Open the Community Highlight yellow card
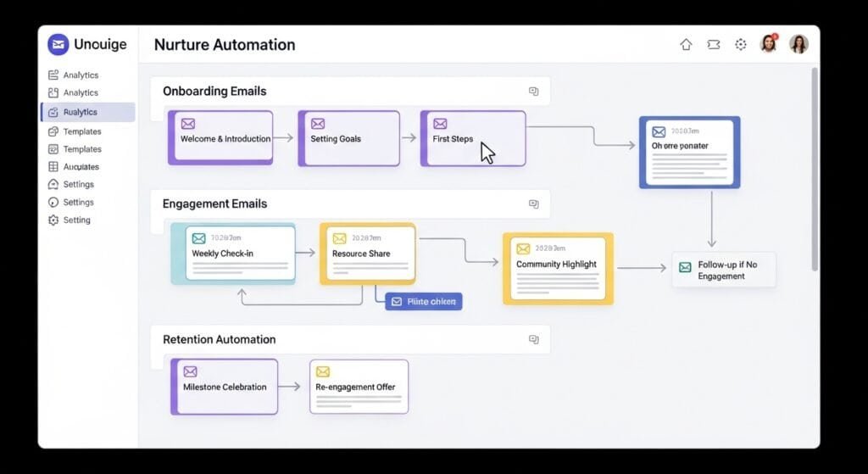This screenshot has width=868, height=474. pos(558,269)
